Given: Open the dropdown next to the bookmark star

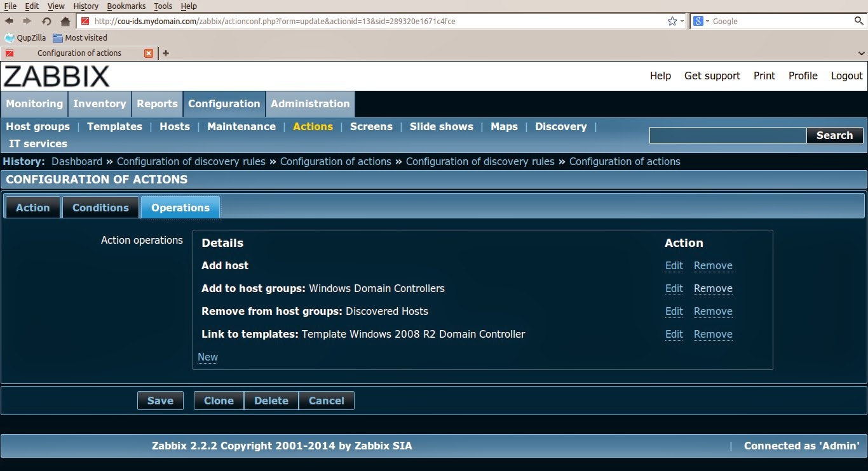Looking at the screenshot, I should [681, 20].
